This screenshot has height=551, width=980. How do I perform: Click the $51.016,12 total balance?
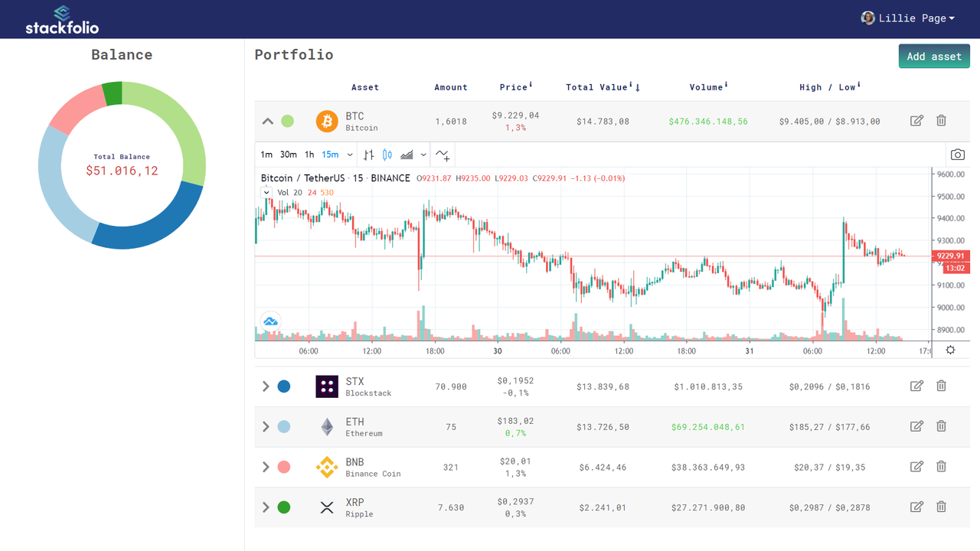point(122,171)
